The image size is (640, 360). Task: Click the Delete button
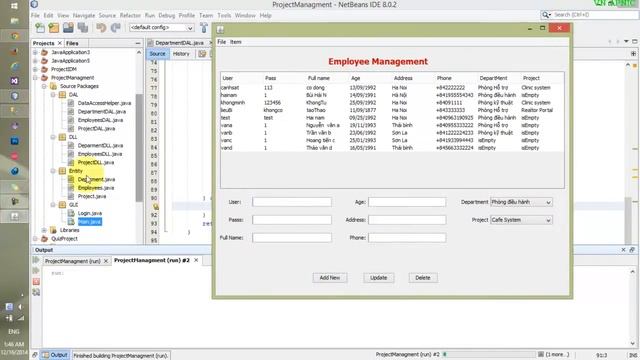(x=423, y=278)
